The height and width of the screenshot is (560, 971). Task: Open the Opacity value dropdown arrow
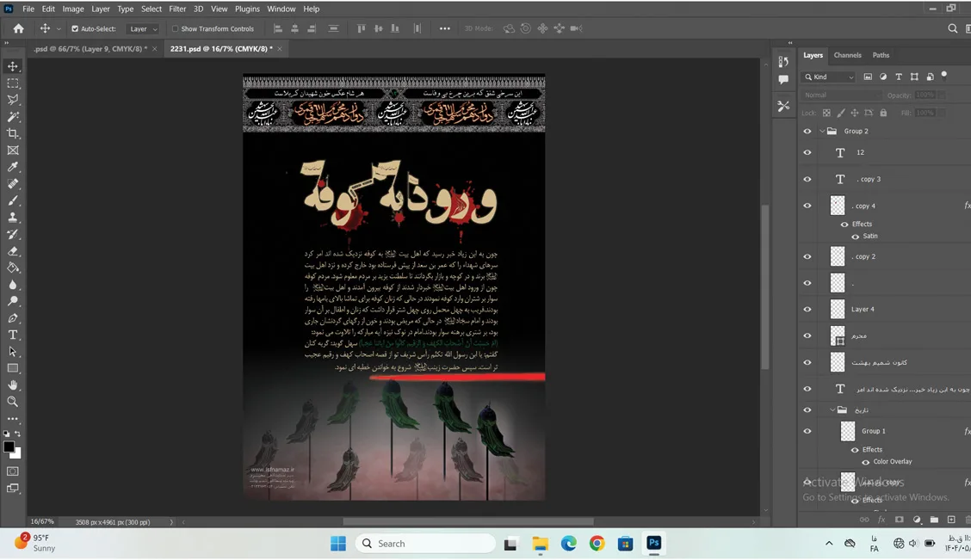(x=941, y=95)
